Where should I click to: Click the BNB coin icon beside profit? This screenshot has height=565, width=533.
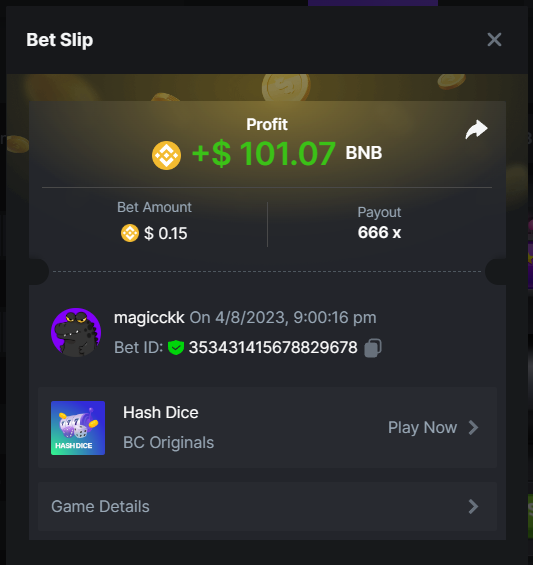click(166, 155)
